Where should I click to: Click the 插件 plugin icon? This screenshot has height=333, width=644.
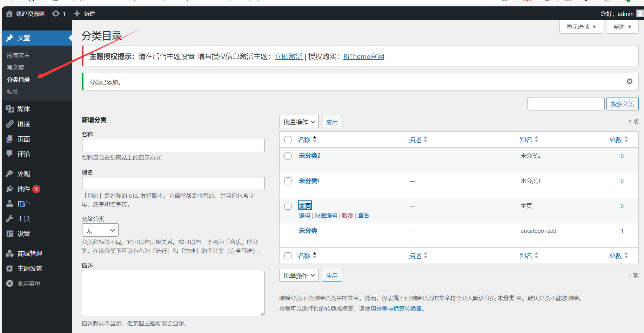pos(10,189)
